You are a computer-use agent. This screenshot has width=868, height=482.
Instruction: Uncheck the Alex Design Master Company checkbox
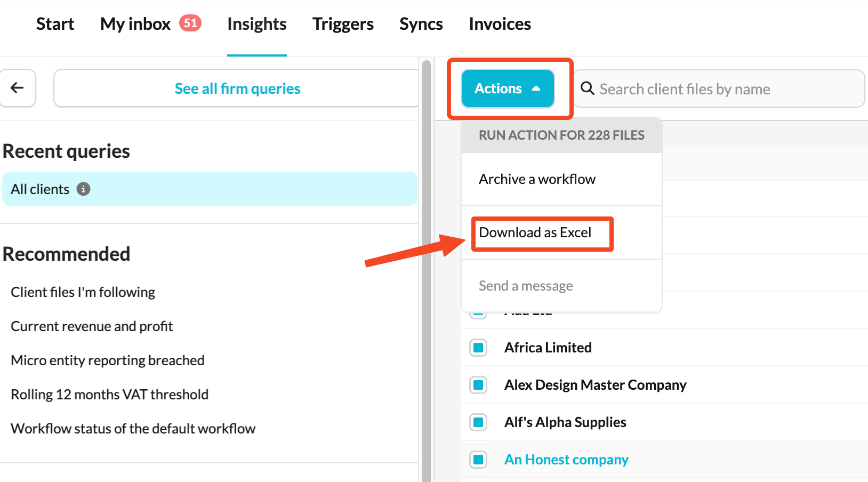tap(478, 385)
